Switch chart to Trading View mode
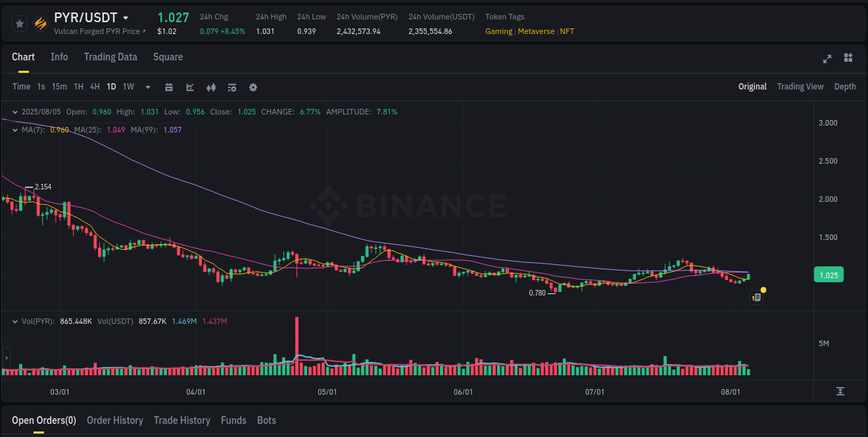The width and height of the screenshot is (868, 437). tap(800, 86)
